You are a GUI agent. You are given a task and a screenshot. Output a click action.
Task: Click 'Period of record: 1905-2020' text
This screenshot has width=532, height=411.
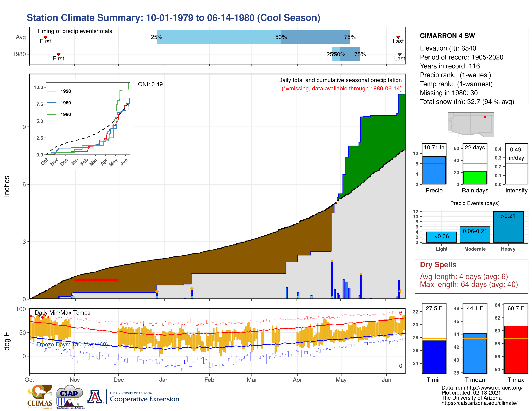(x=461, y=57)
